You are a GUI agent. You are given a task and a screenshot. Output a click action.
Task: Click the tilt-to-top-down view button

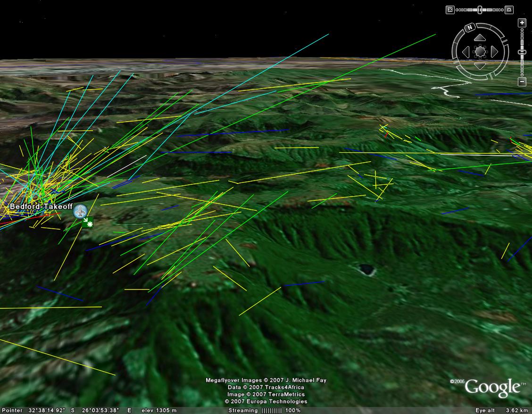point(450,9)
